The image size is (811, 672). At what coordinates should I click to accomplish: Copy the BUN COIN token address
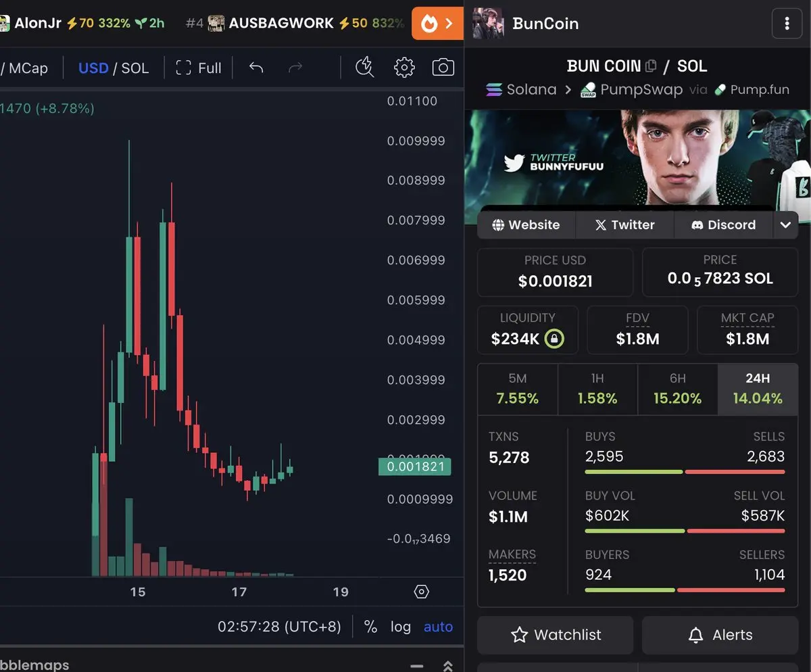click(x=651, y=66)
